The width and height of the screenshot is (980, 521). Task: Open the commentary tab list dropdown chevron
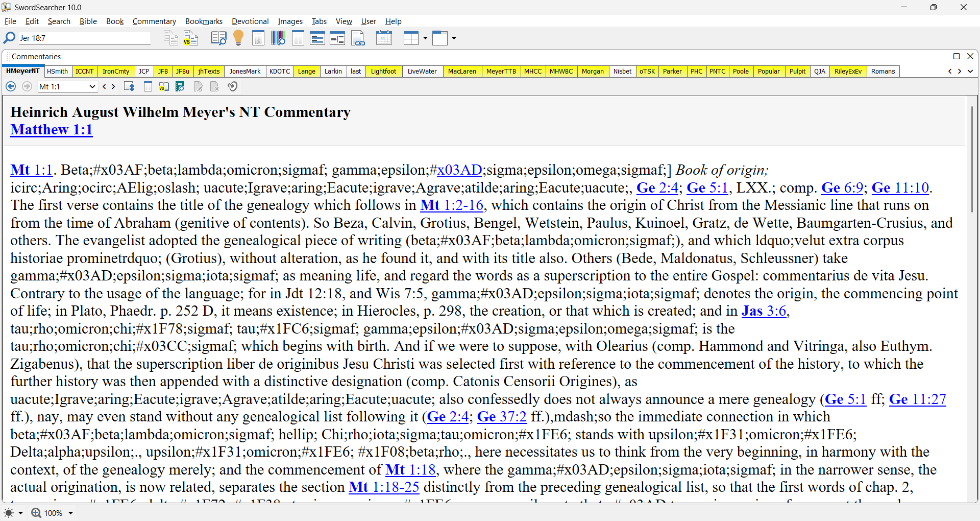[x=970, y=71]
